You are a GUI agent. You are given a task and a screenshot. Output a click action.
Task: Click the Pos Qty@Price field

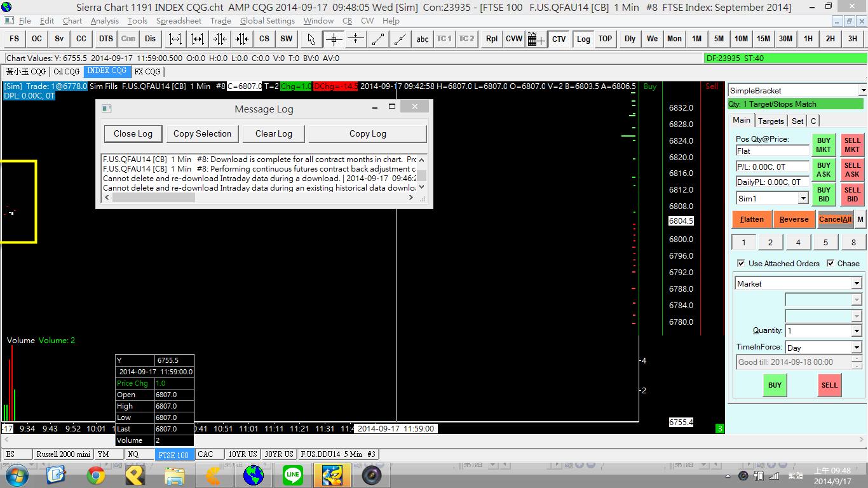coord(772,151)
